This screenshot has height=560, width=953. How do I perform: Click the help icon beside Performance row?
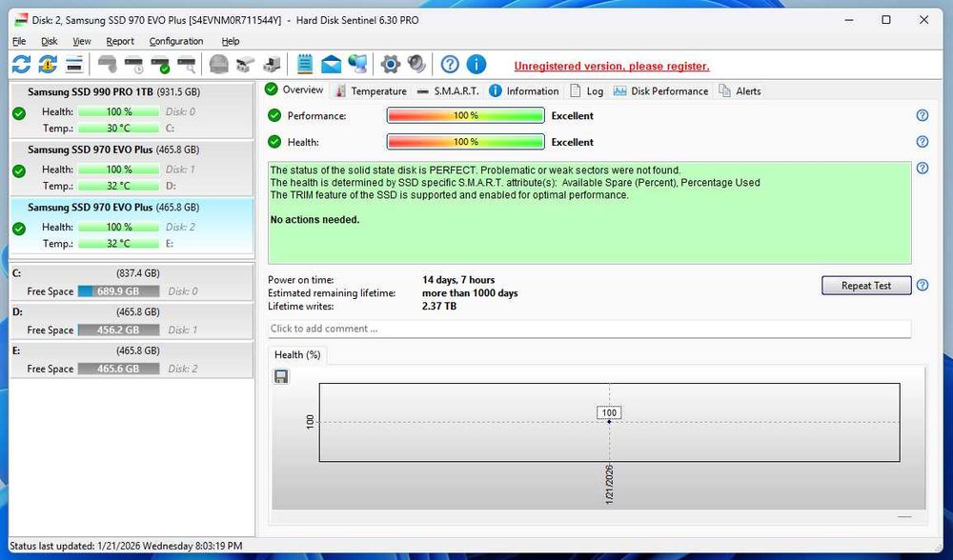tap(922, 115)
